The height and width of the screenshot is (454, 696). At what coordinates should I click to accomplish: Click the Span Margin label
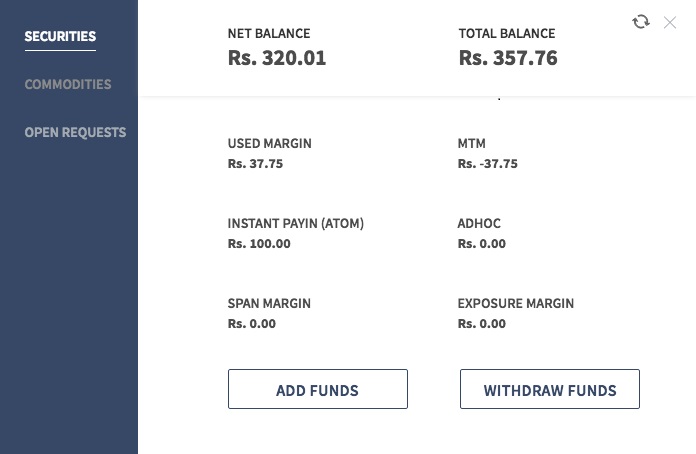click(269, 304)
